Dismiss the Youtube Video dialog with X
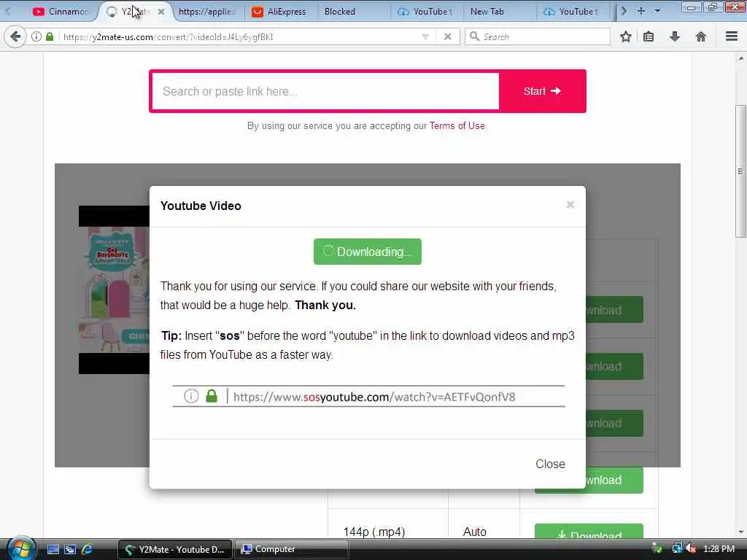 pyautogui.click(x=570, y=205)
